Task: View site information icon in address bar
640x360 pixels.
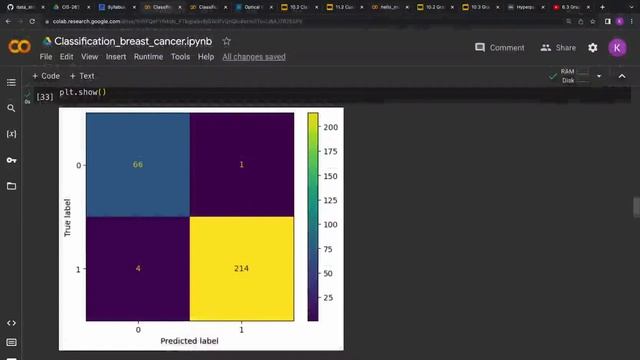Action: (47, 21)
